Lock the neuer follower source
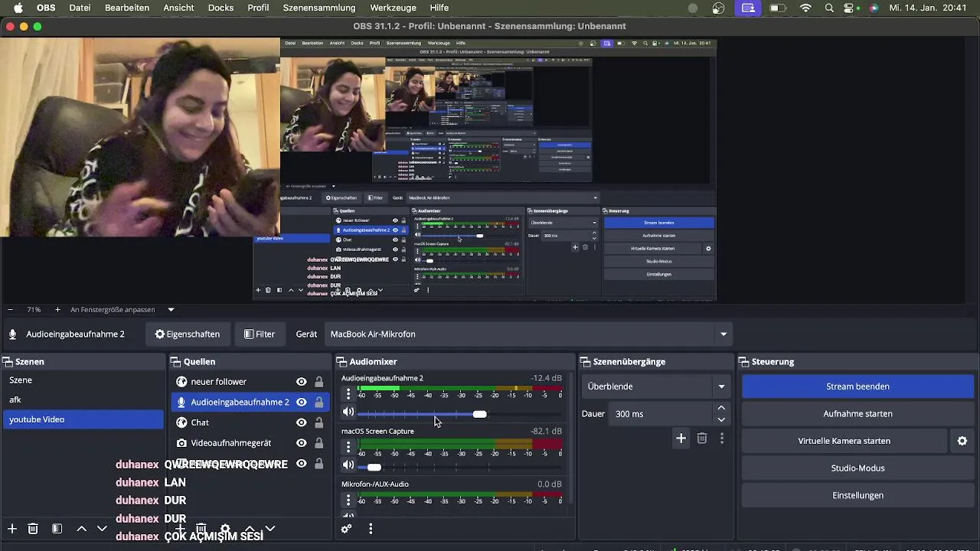The height and width of the screenshot is (551, 980). [319, 382]
